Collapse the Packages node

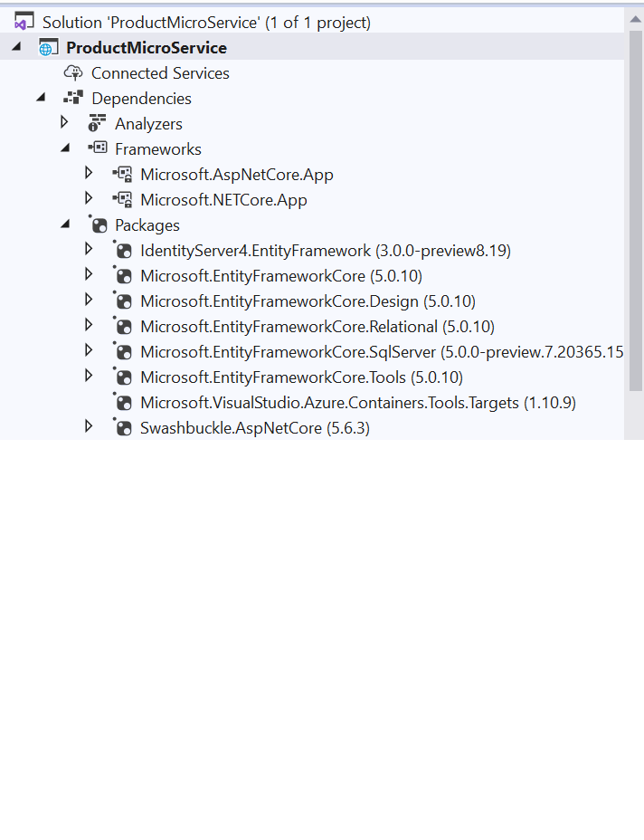click(x=64, y=224)
